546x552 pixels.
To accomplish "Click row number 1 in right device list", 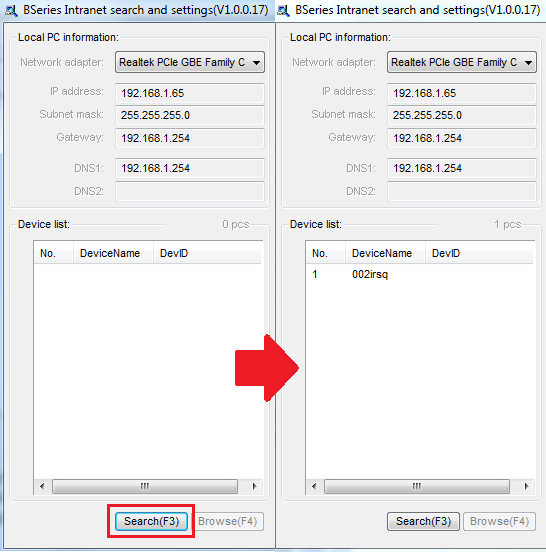I will tap(315, 274).
